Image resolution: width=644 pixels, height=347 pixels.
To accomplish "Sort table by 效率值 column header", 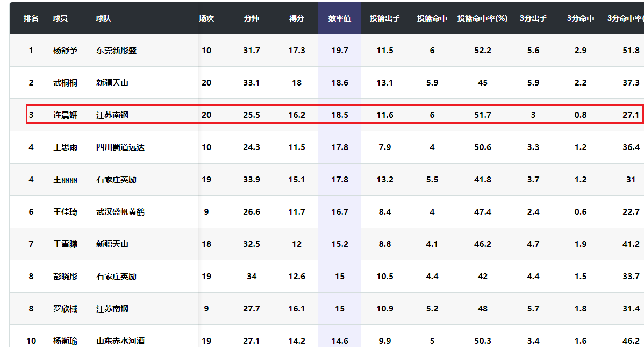I will tap(340, 18).
